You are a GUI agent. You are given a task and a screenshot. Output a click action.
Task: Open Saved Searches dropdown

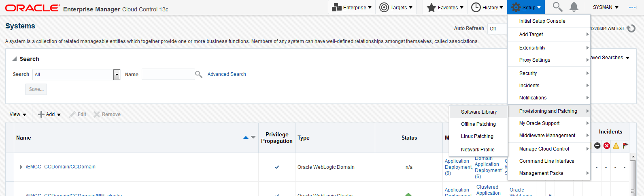(x=609, y=58)
